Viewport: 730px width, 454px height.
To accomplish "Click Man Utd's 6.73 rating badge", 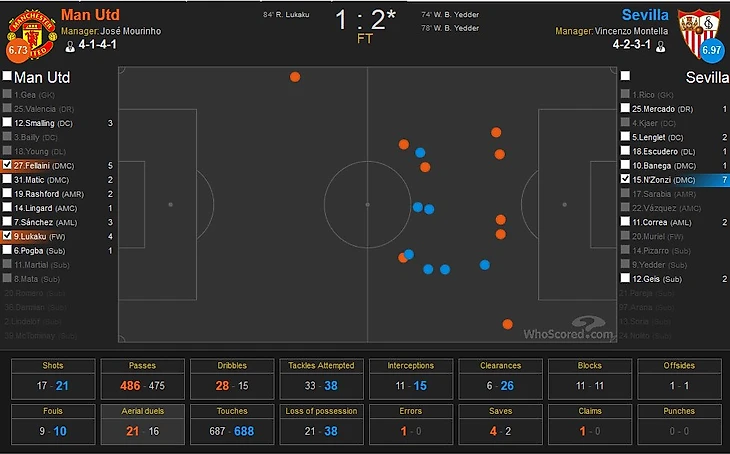I will pos(19,50).
